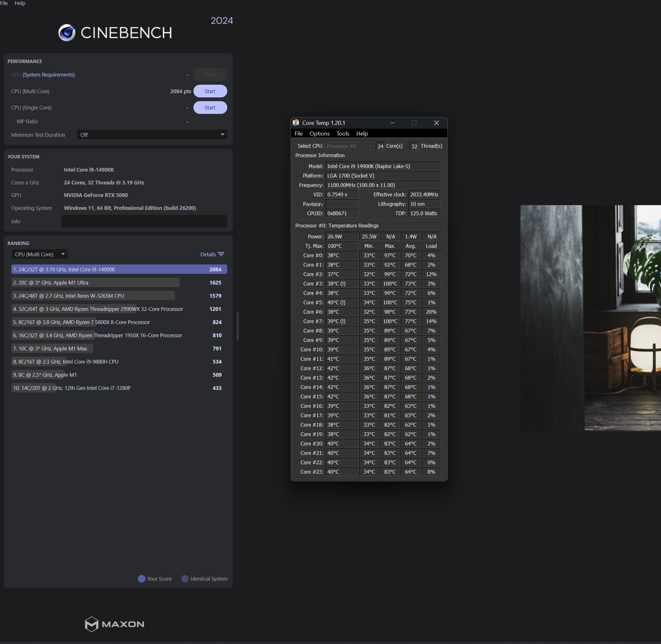Click the Details filter lines icon
This screenshot has height=644, width=661.
click(221, 254)
